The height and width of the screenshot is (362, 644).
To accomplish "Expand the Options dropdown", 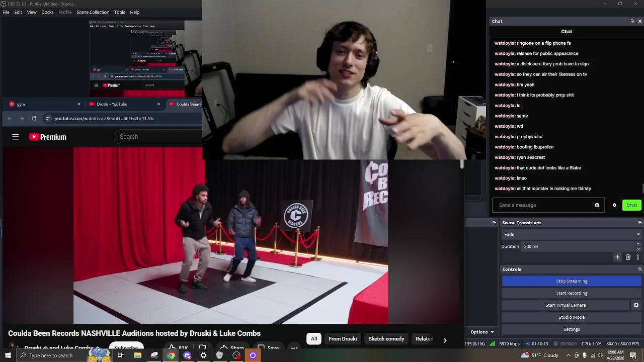I will click(481, 332).
